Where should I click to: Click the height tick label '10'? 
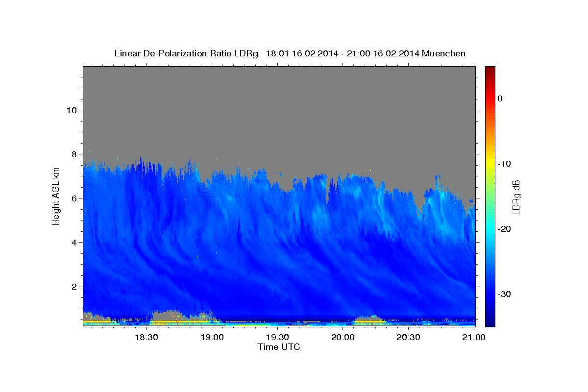[71, 110]
